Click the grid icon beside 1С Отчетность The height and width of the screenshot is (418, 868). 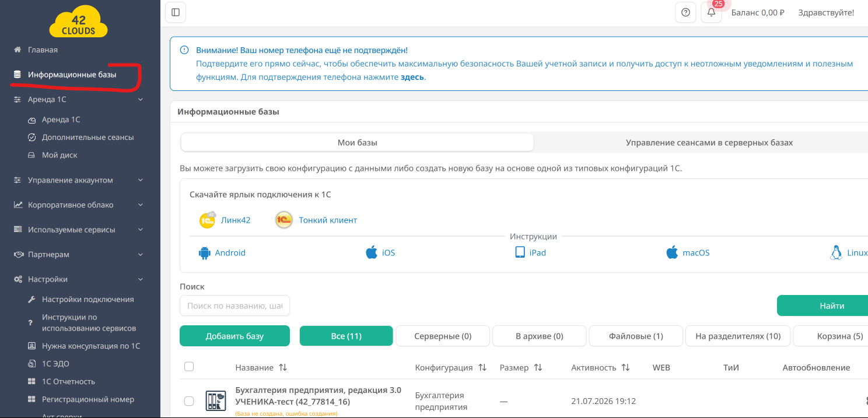32,381
